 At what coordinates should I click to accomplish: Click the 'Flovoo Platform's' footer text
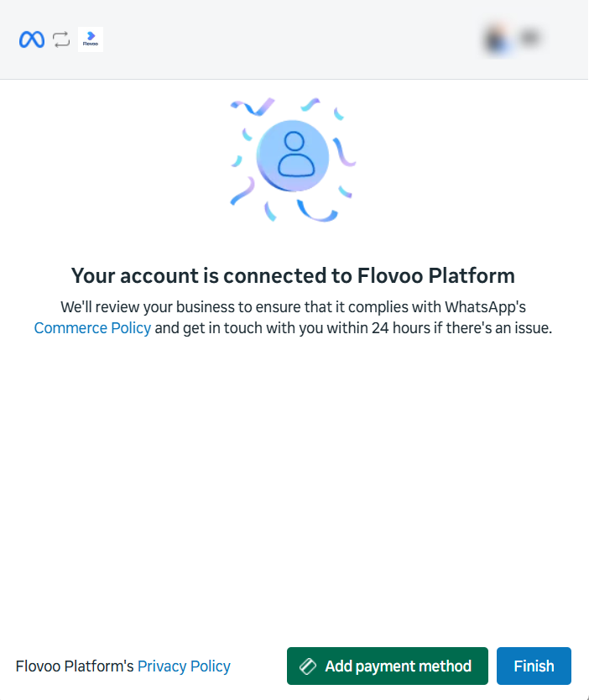coord(75,666)
